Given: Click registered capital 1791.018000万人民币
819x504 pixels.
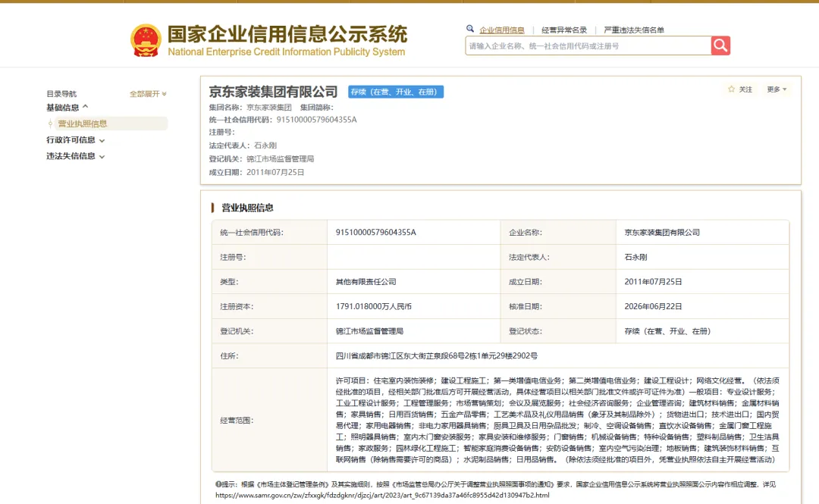Looking at the screenshot, I should (x=373, y=307).
